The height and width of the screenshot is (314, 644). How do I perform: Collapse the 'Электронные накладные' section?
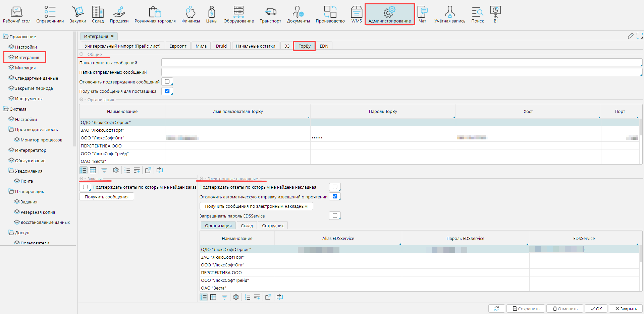[202, 179]
